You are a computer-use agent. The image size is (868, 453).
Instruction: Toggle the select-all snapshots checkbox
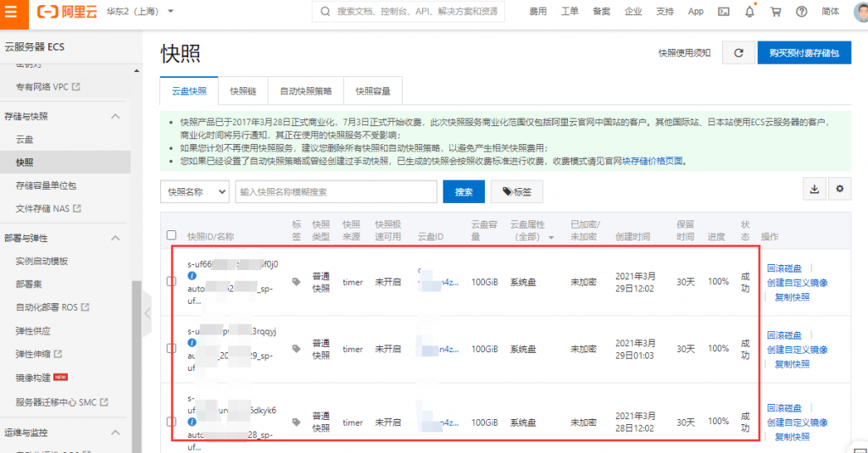[x=171, y=235]
